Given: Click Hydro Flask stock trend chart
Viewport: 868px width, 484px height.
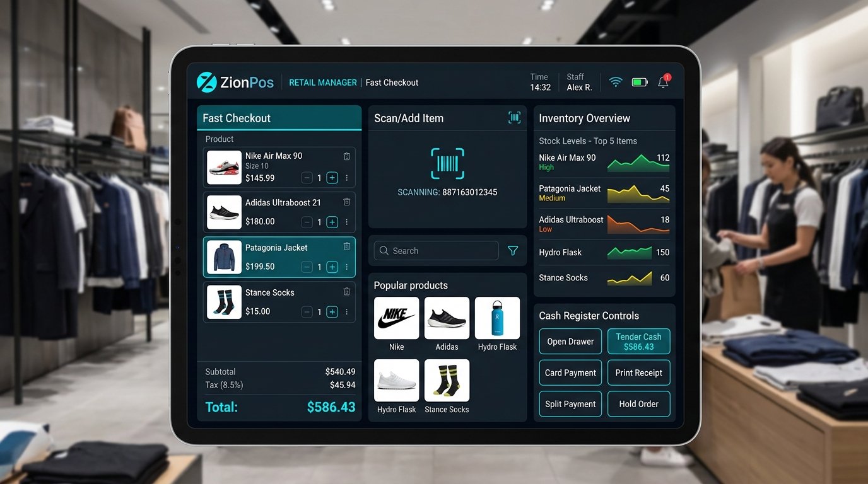Looking at the screenshot, I should pos(629,252).
